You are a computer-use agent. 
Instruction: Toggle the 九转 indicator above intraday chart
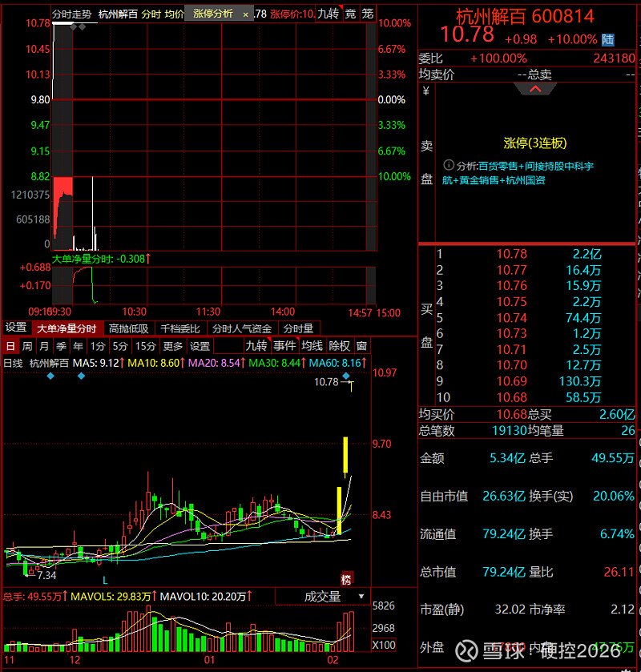coord(328,14)
